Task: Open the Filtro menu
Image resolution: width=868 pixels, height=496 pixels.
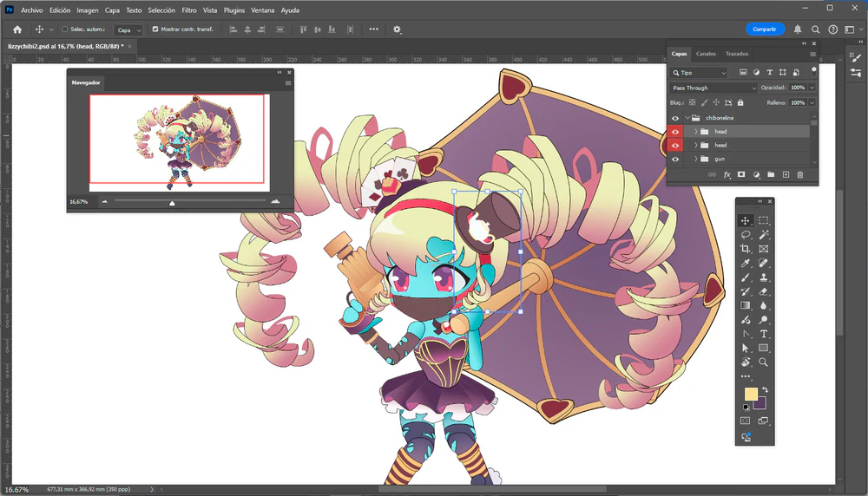Action: tap(188, 10)
